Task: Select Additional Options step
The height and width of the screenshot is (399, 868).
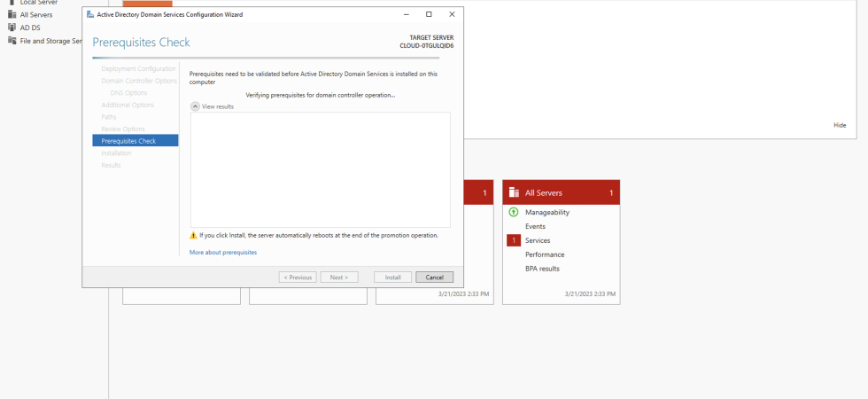Action: [128, 105]
